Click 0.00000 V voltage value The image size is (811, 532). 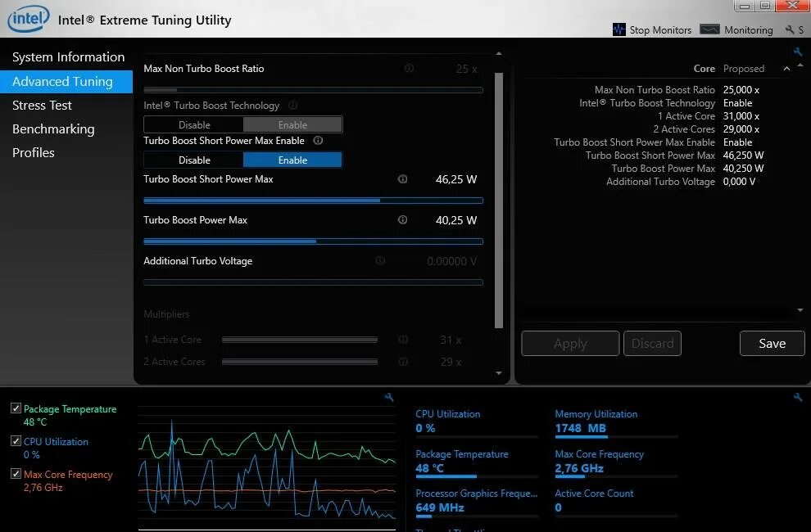[451, 261]
